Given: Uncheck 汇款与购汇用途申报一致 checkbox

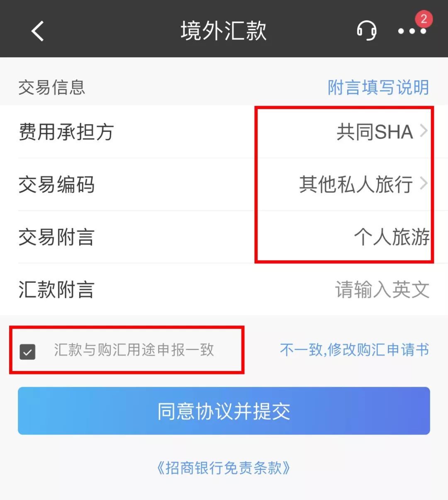Looking at the screenshot, I should (x=27, y=352).
